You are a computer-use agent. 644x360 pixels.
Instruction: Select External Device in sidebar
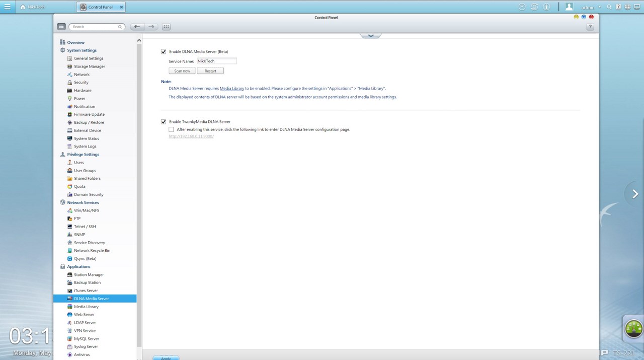[88, 130]
